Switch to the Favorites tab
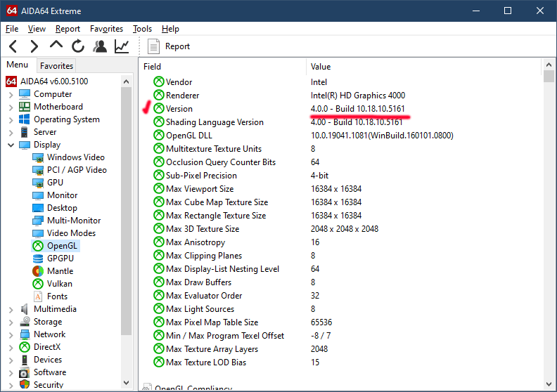Image resolution: width=557 pixels, height=392 pixels. click(56, 66)
